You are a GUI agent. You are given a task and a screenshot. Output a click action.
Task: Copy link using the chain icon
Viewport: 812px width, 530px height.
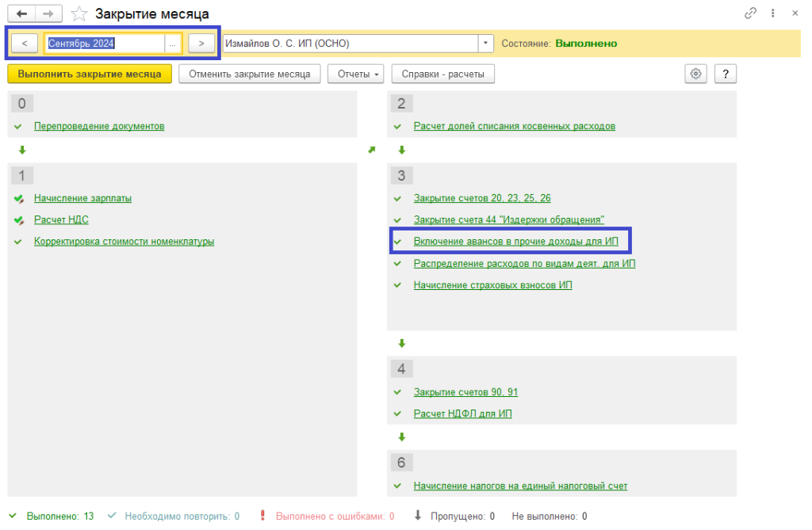pos(750,13)
